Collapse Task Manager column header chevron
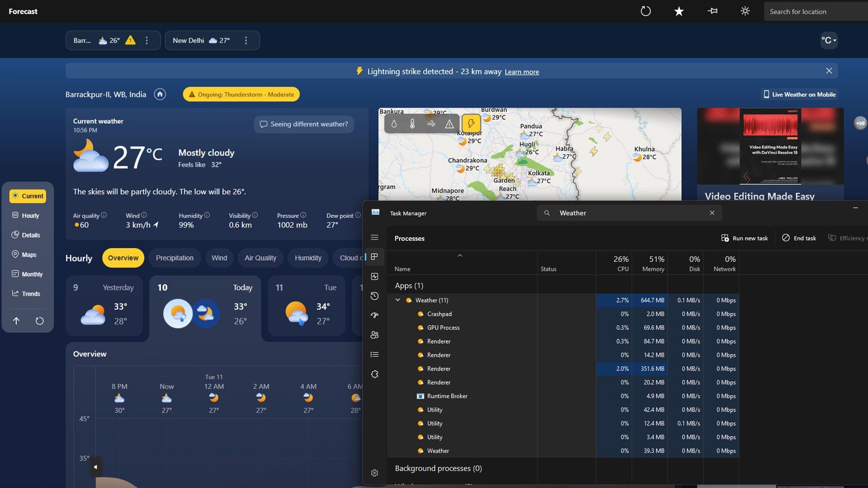 460,256
